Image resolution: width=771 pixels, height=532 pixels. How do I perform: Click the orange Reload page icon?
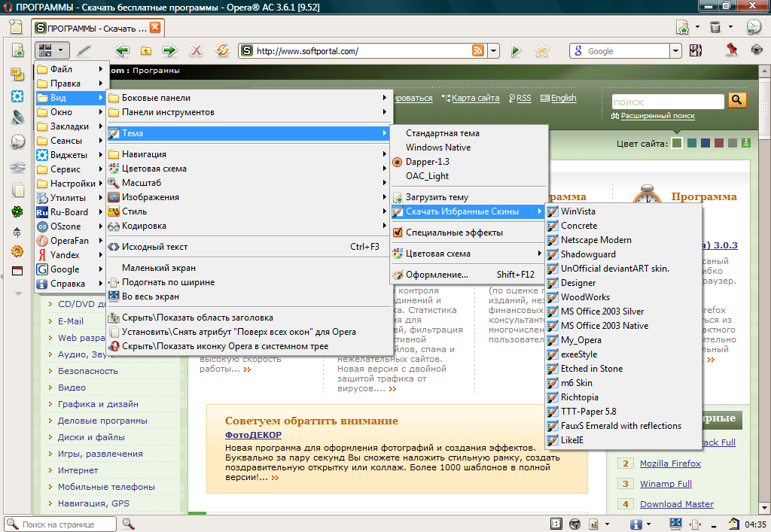[x=223, y=50]
